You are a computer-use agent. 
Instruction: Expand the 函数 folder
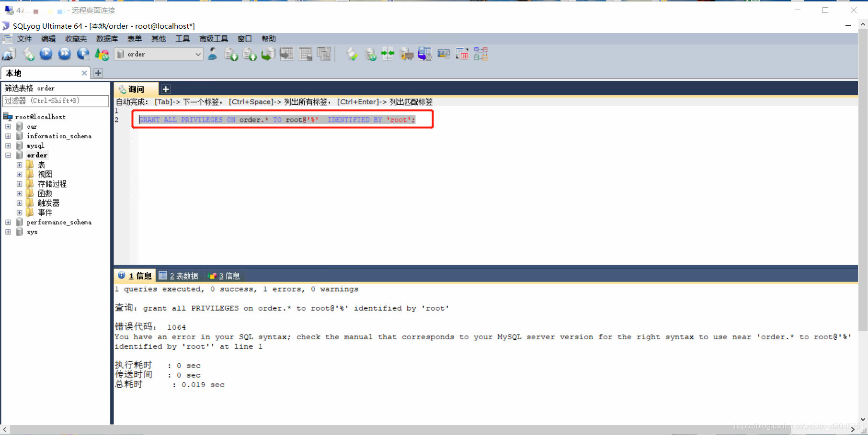coord(20,194)
